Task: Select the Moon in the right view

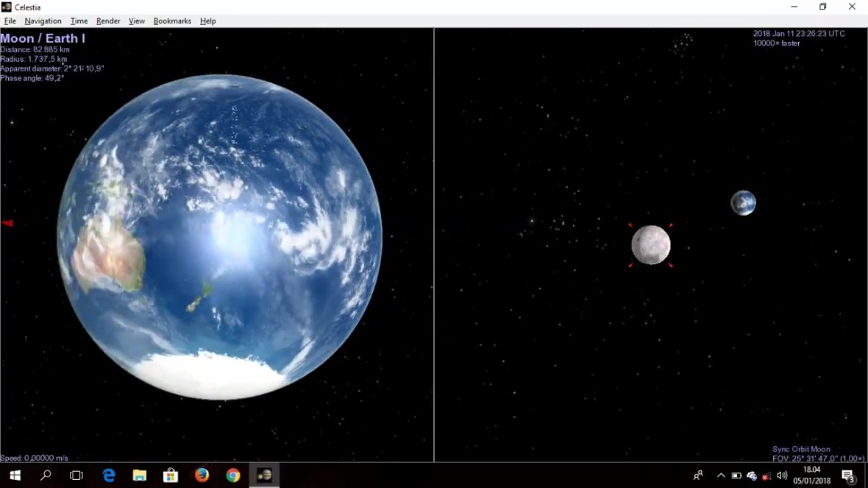Action: pos(651,245)
